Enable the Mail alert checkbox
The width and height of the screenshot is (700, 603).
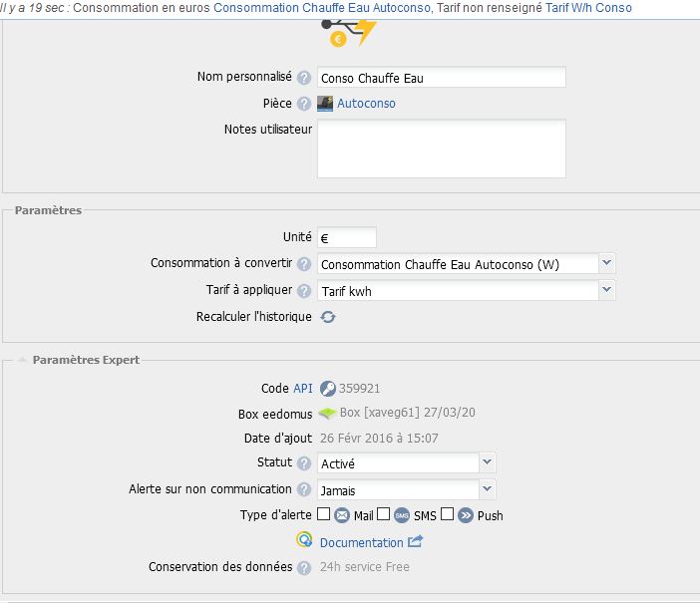pos(324,514)
